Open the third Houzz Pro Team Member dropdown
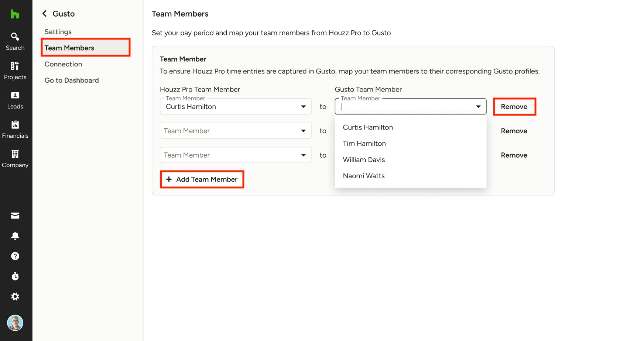 [236, 155]
